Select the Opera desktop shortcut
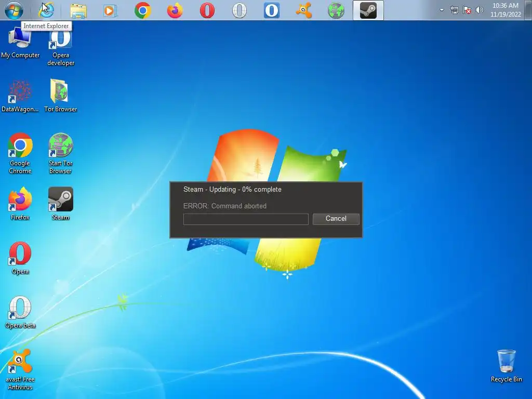The width and height of the screenshot is (532, 399). click(x=20, y=258)
